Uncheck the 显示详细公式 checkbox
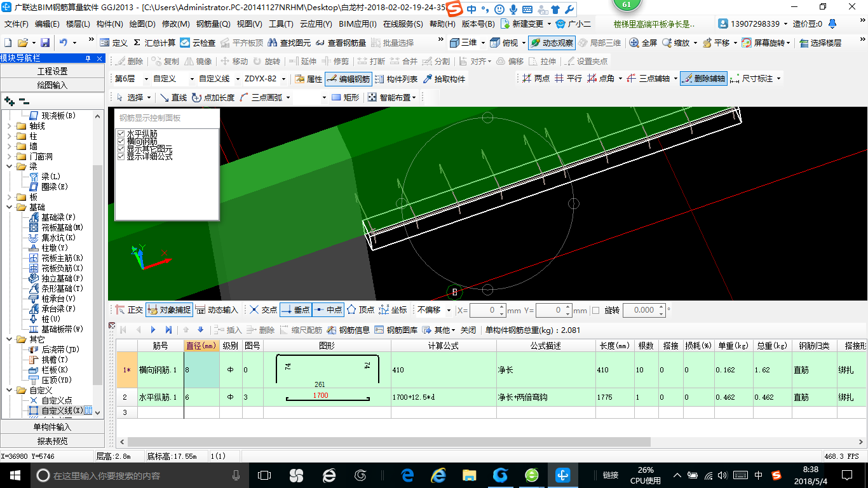 pos(121,156)
